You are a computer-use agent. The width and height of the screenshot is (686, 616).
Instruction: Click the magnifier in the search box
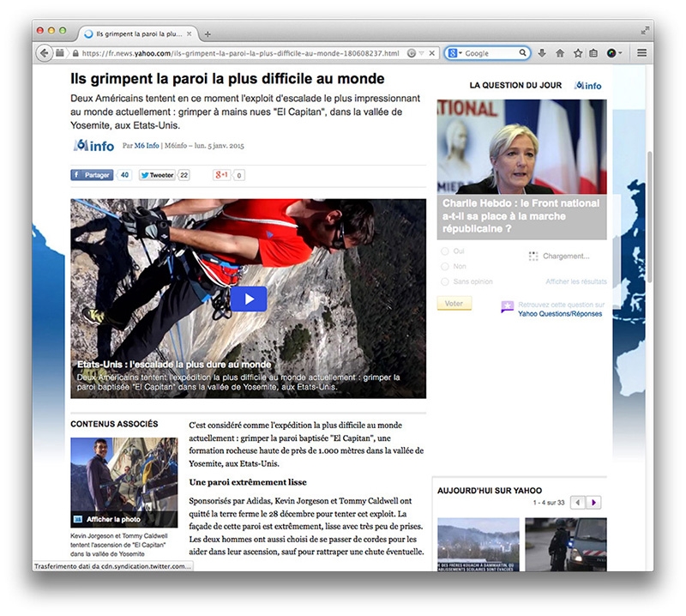pos(523,53)
